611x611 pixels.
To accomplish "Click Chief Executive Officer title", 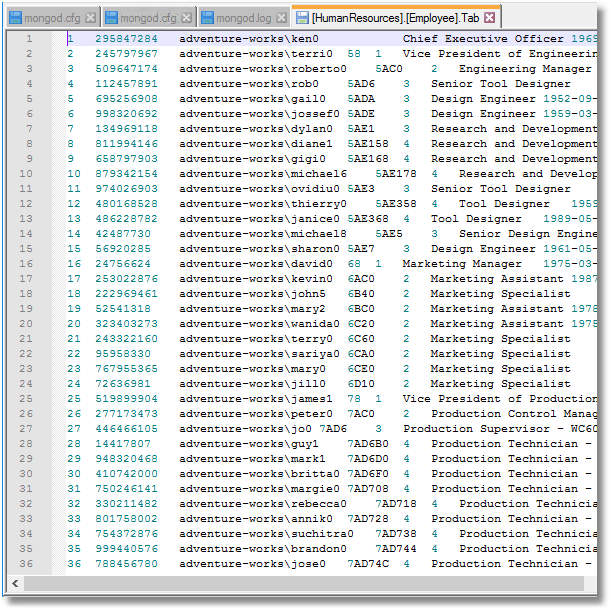I will pyautogui.click(x=483, y=39).
